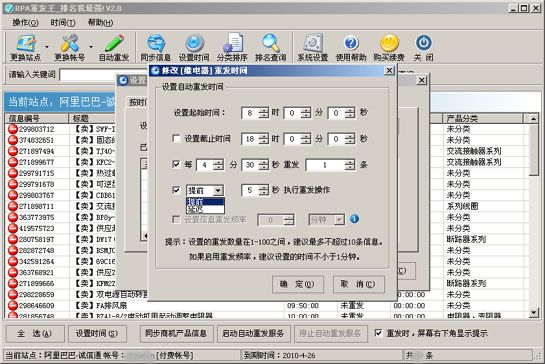Toggle 重发时屏幕右下角显示提示 checkbox
The image size is (545, 364).
tap(379, 333)
